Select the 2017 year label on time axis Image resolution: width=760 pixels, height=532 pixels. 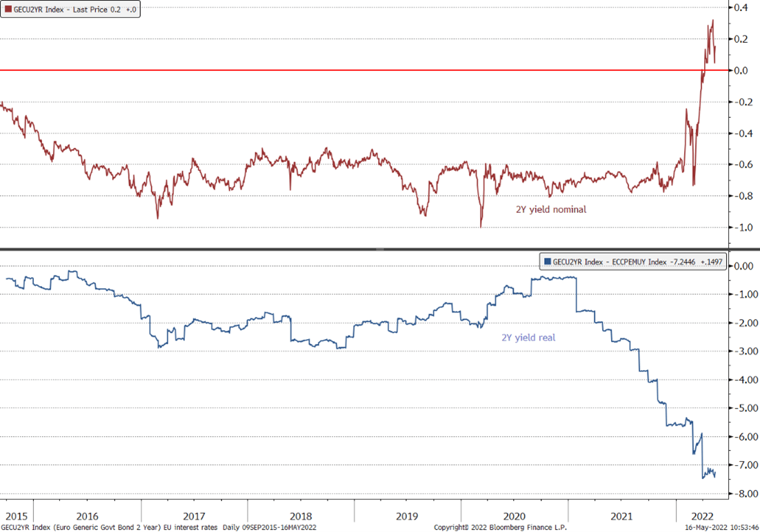194,515
